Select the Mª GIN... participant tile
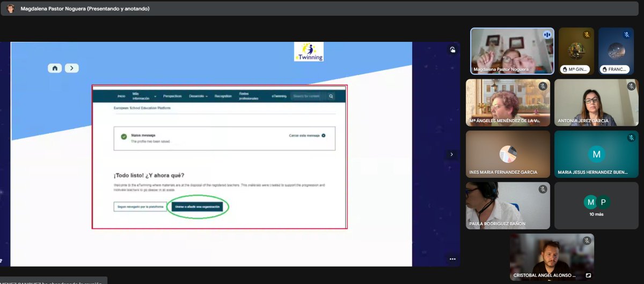 (x=576, y=51)
